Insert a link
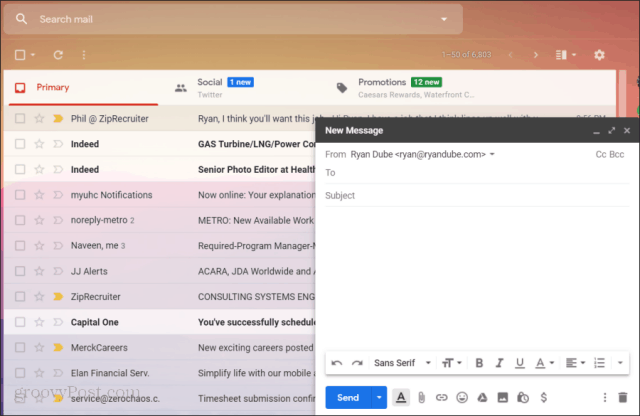Image resolution: width=640 pixels, height=416 pixels. (442, 398)
